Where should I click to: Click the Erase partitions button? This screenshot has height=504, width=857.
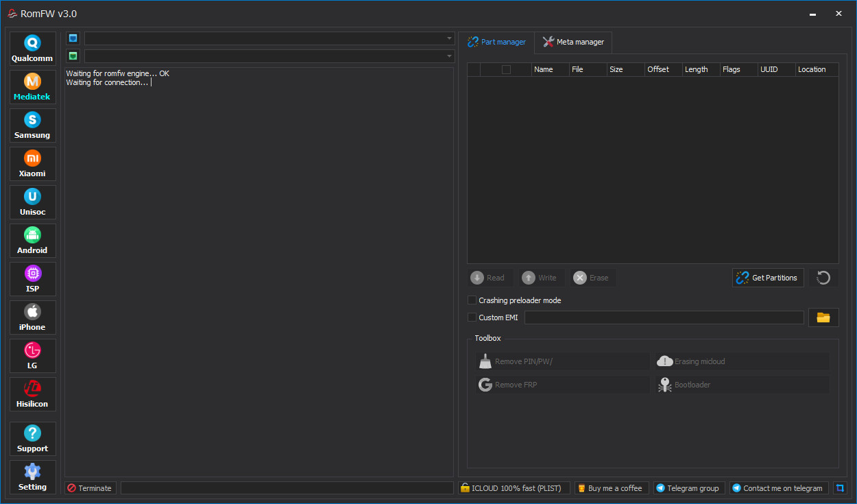(x=592, y=278)
